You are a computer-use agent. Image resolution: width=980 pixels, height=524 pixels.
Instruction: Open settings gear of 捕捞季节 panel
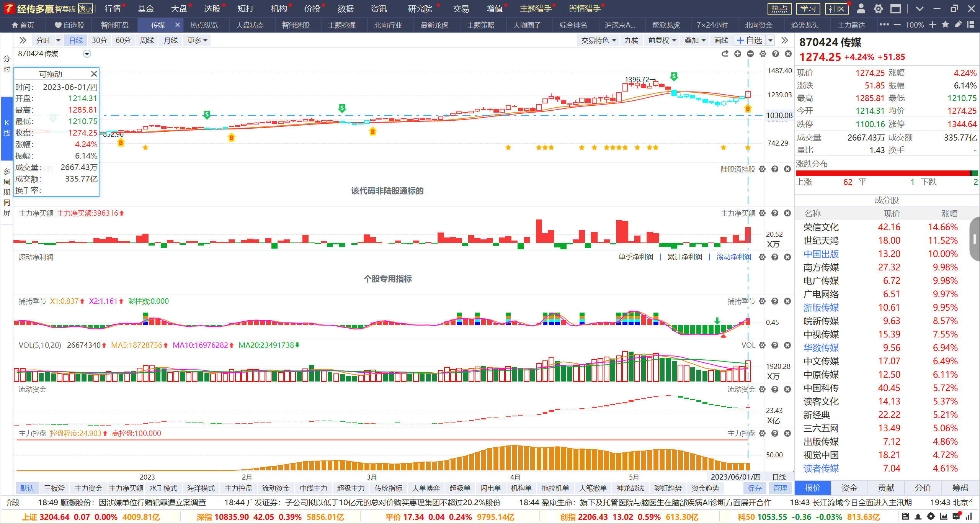(762, 301)
